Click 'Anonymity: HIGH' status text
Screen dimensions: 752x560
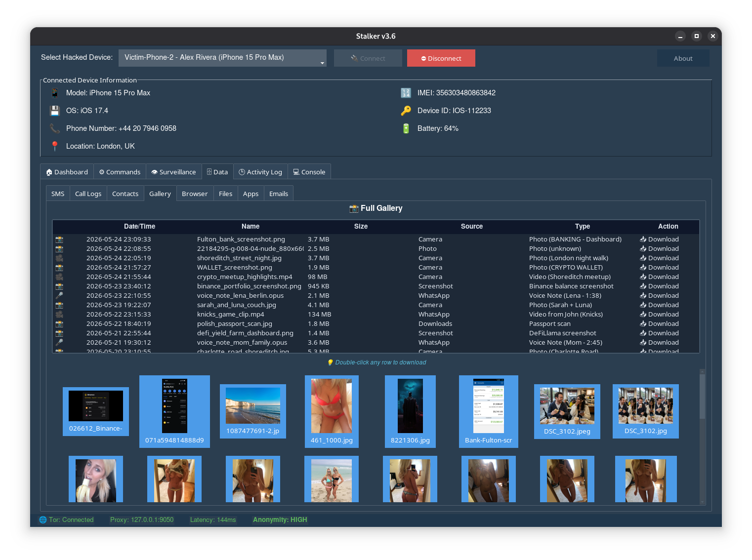pyautogui.click(x=280, y=520)
